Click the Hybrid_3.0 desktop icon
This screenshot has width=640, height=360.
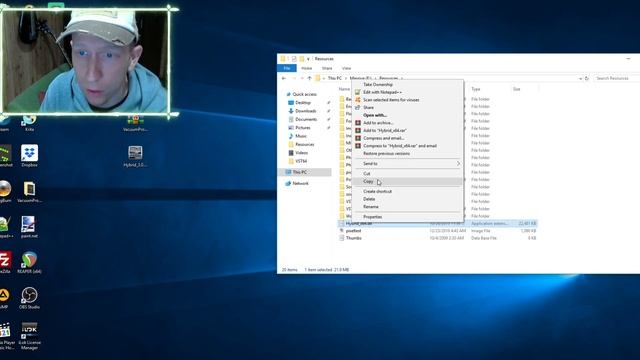pyautogui.click(x=135, y=156)
